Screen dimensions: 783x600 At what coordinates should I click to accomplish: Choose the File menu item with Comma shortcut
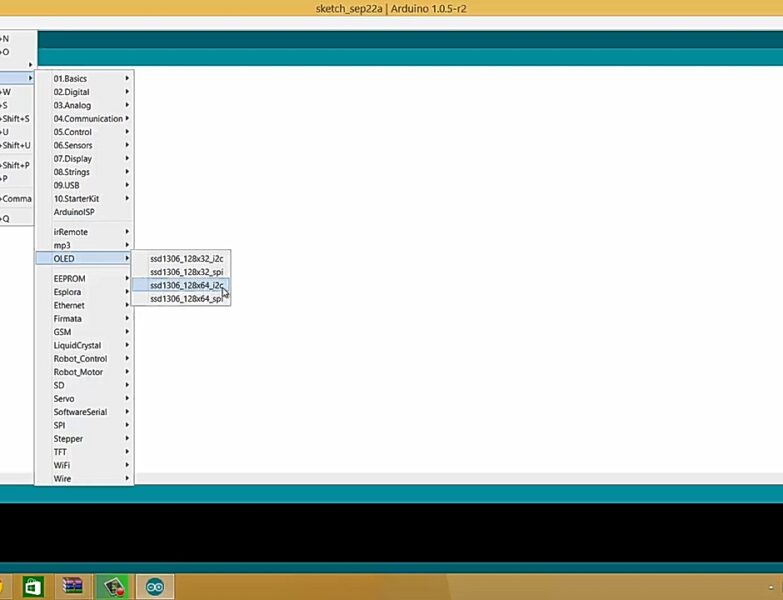pyautogui.click(x=16, y=199)
